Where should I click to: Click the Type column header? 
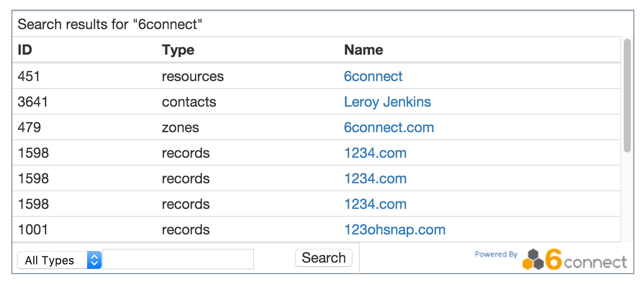pos(178,50)
